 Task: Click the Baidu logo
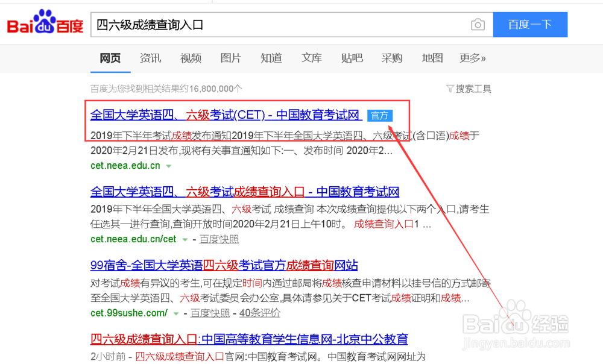[x=45, y=22]
